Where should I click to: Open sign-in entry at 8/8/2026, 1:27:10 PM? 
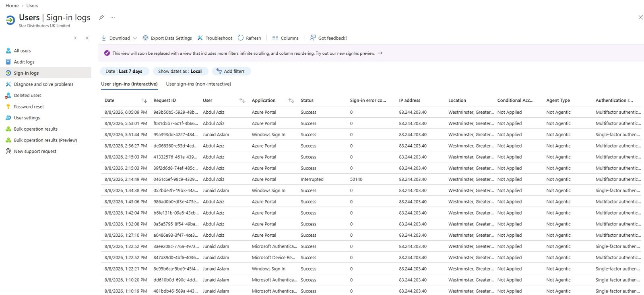click(126, 235)
